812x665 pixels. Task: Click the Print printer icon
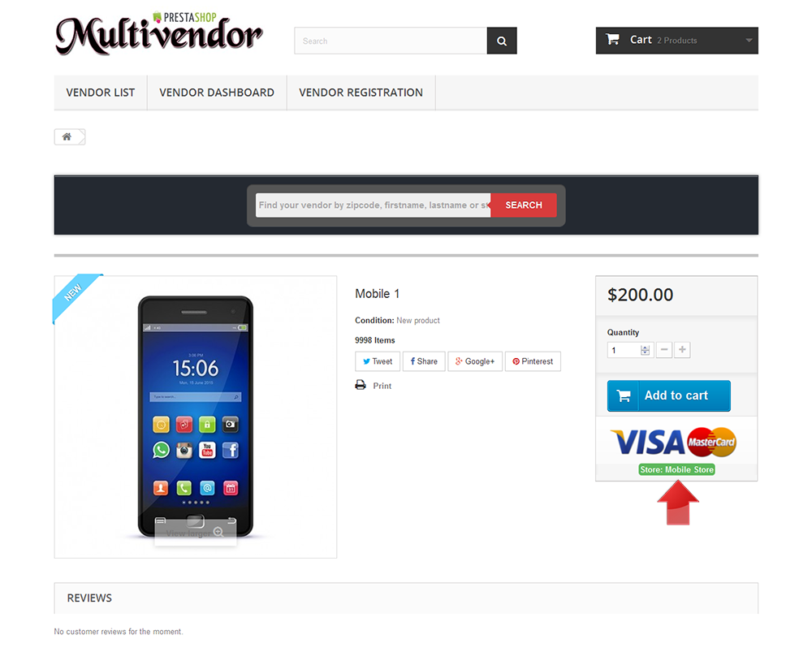pos(361,385)
